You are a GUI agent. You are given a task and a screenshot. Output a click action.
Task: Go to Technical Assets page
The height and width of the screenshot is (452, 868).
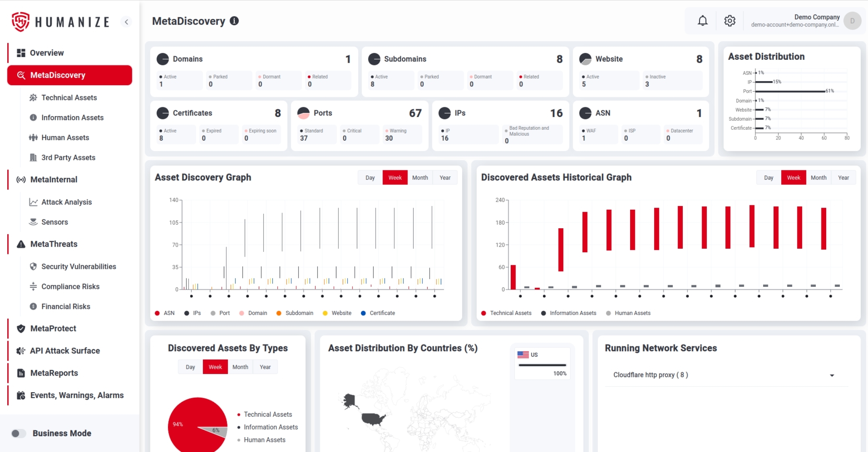(69, 98)
